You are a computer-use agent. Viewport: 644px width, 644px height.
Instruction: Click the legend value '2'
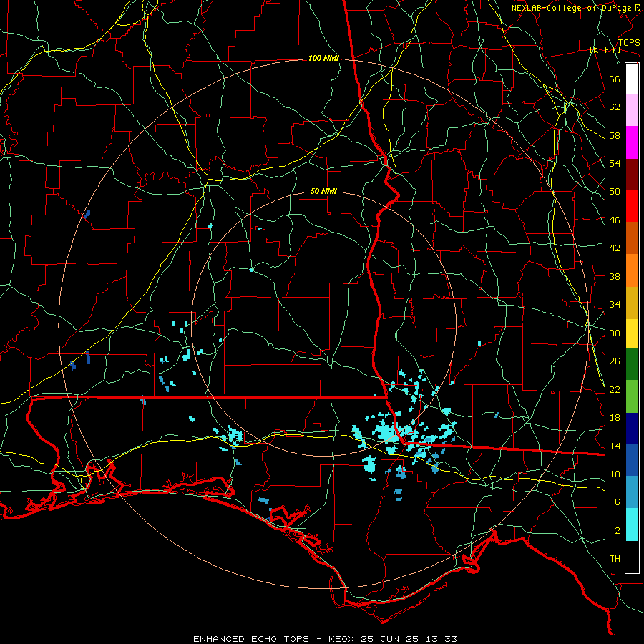(618, 531)
